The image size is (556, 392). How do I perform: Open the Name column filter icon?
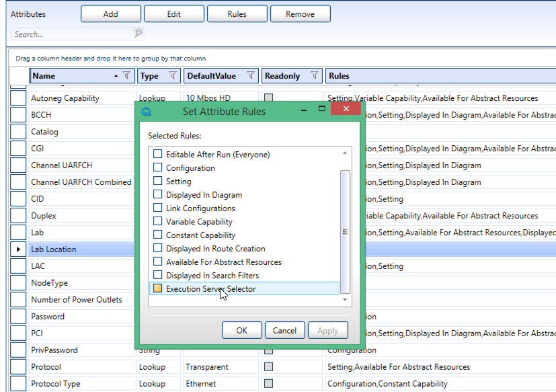click(x=127, y=76)
